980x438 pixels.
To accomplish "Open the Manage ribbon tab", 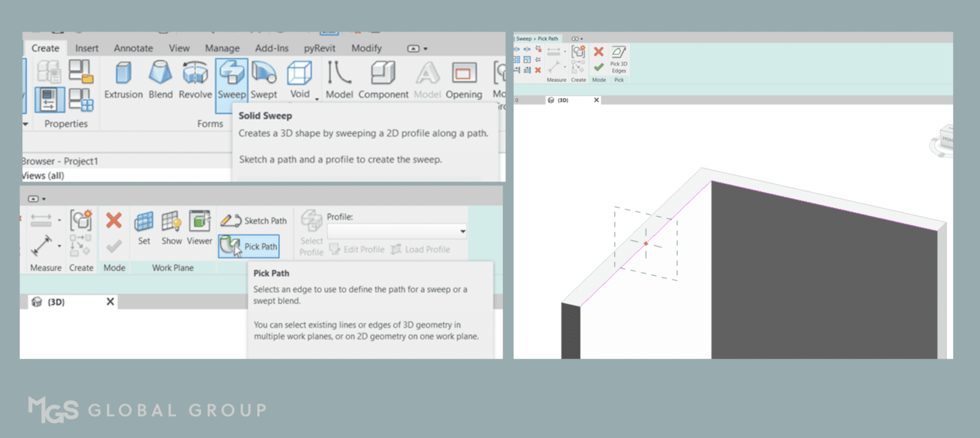I will (222, 48).
